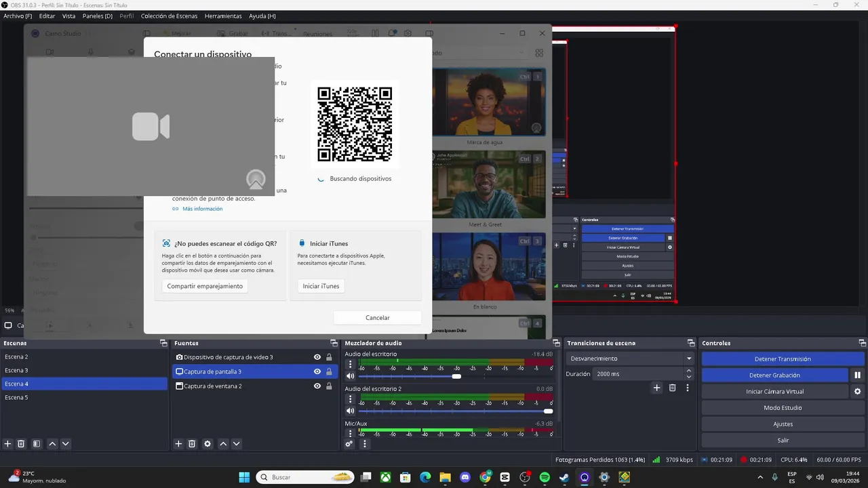Delete the selected scene with the trash icon
This screenshot has width=868, height=488.
(21, 444)
